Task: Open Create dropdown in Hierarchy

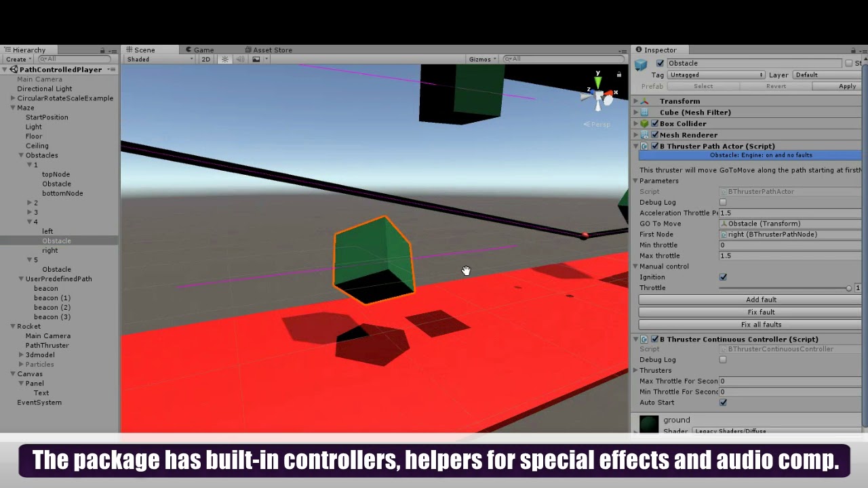Action: (x=18, y=60)
